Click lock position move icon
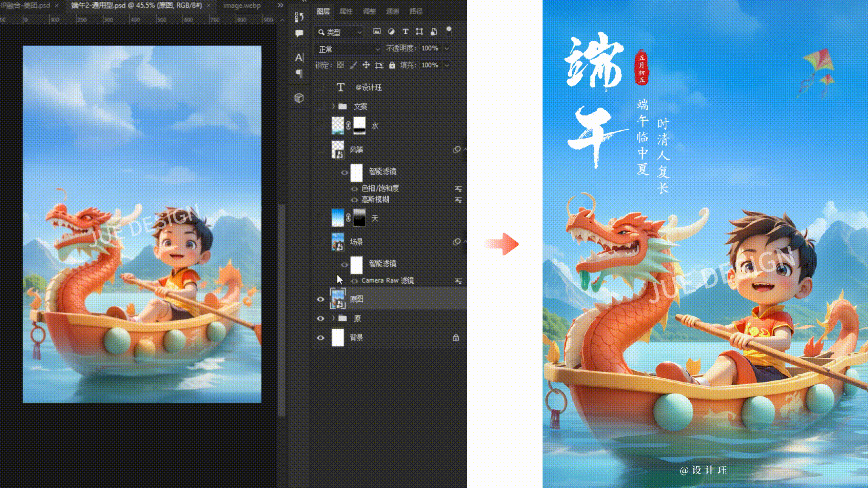The image size is (868, 488). [x=366, y=65]
